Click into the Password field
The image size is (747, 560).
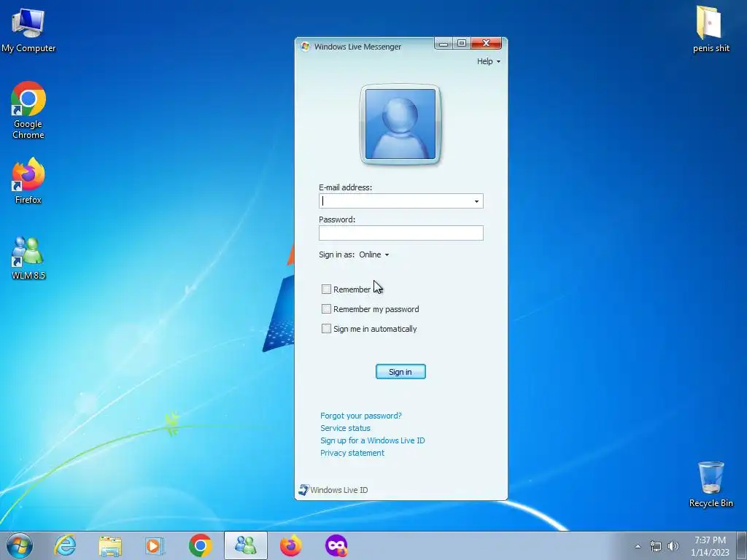coord(401,233)
